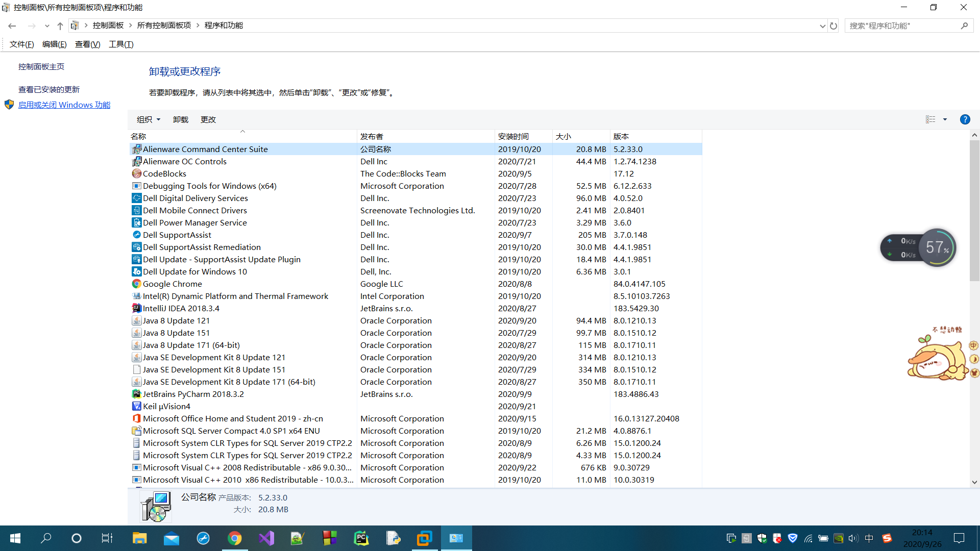Click the 卸载 button

point(181,119)
